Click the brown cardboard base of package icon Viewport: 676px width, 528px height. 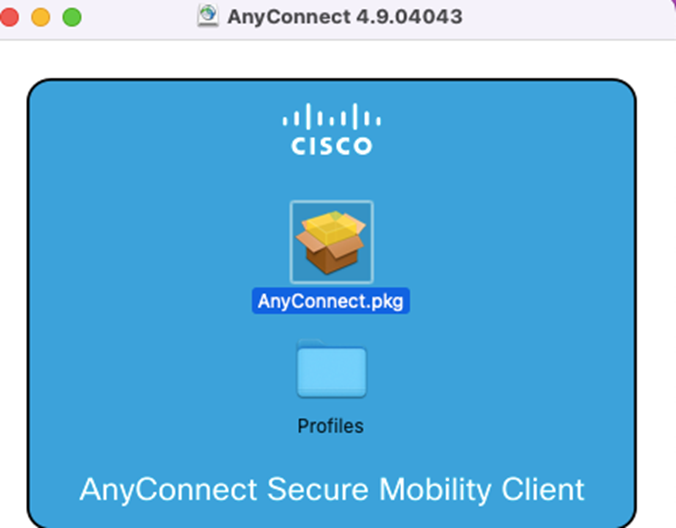(331, 257)
